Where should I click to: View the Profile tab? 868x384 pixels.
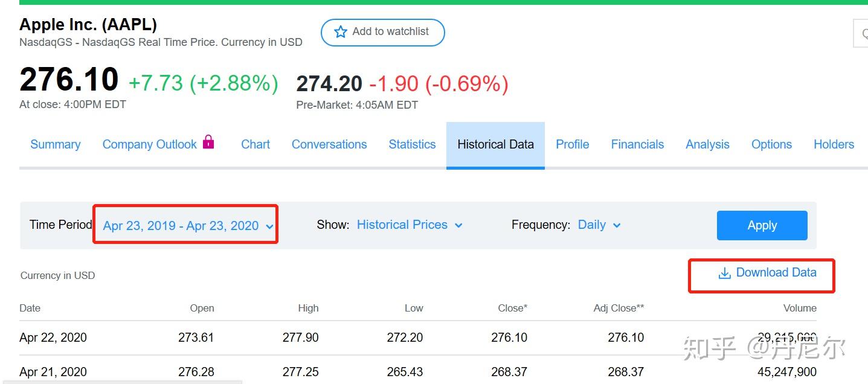click(x=572, y=144)
